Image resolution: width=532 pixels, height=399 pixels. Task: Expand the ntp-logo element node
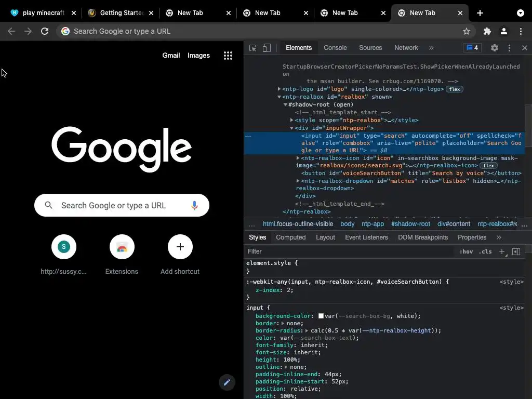click(279, 89)
